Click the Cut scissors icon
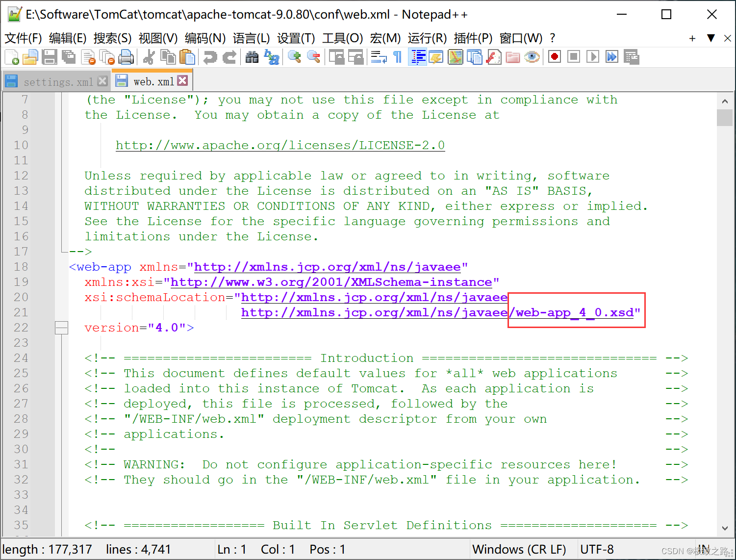 coord(149,57)
